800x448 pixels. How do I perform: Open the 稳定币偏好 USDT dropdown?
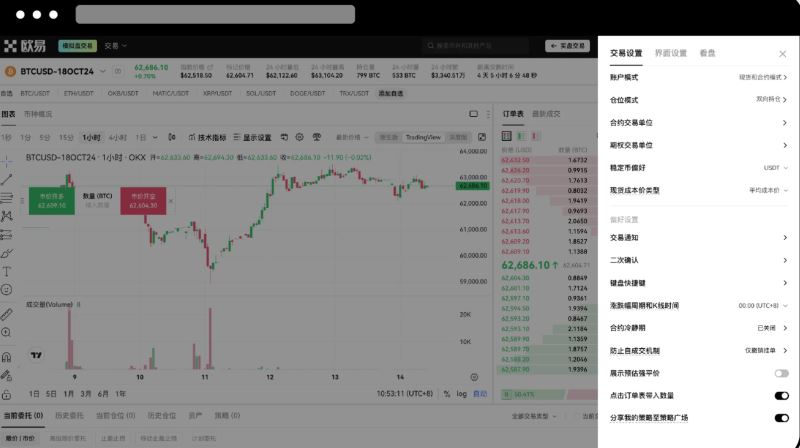(776, 168)
